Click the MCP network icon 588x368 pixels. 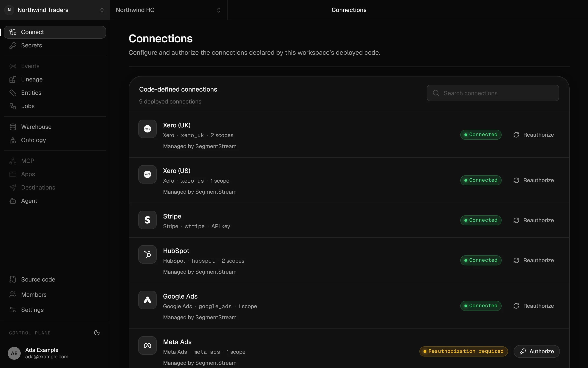[x=13, y=161]
